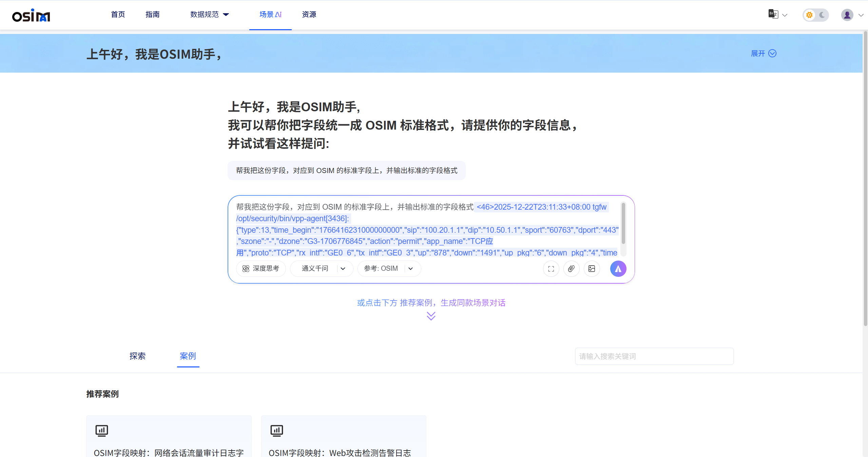Toggle 深度思考 deep thinking mode
The width and height of the screenshot is (868, 457).
[261, 269]
